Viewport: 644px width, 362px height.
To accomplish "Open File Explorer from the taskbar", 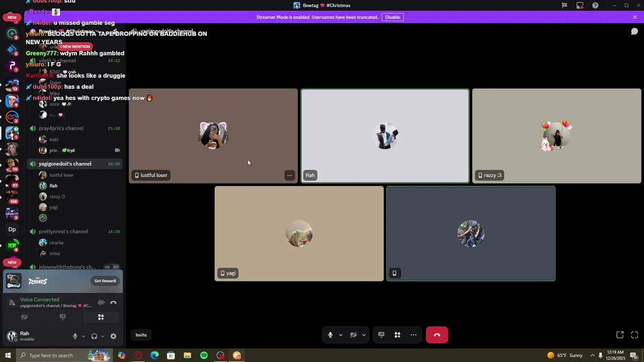I will tap(187, 355).
